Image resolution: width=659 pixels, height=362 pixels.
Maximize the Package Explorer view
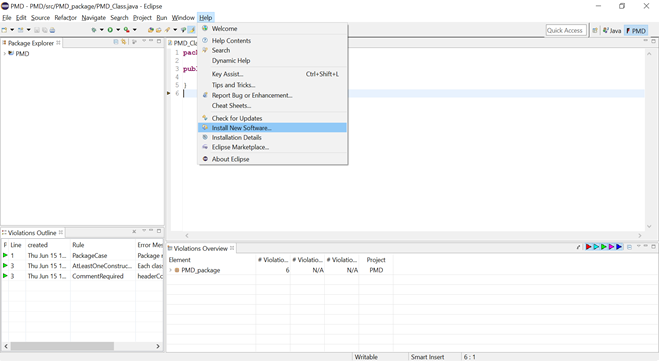[x=159, y=41]
